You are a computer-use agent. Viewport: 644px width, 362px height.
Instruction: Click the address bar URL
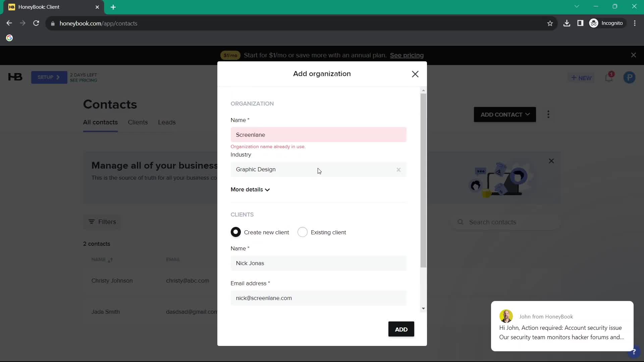point(98,23)
